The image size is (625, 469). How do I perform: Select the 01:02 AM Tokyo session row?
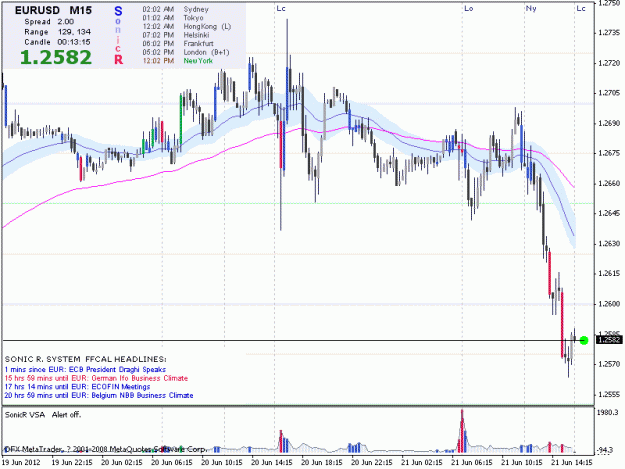click(173, 18)
